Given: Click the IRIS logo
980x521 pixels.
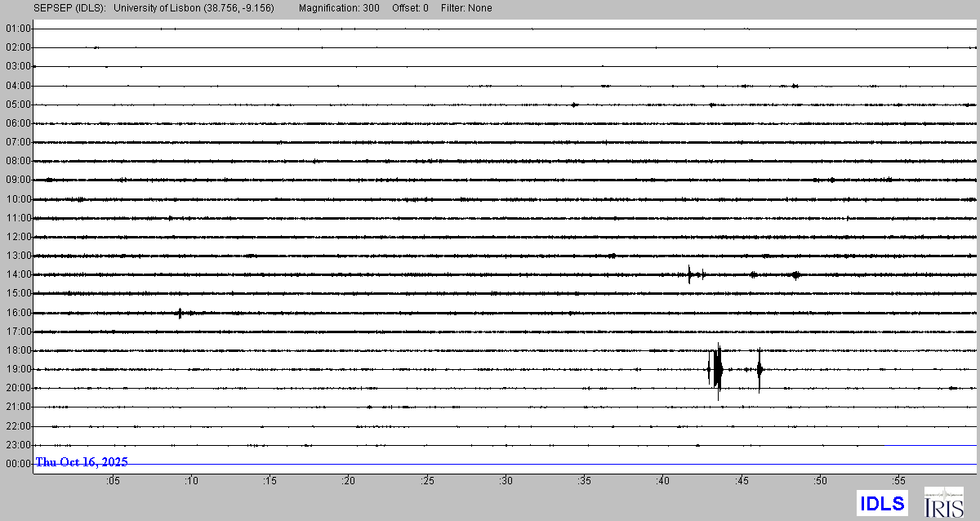Looking at the screenshot, I should 943,502.
